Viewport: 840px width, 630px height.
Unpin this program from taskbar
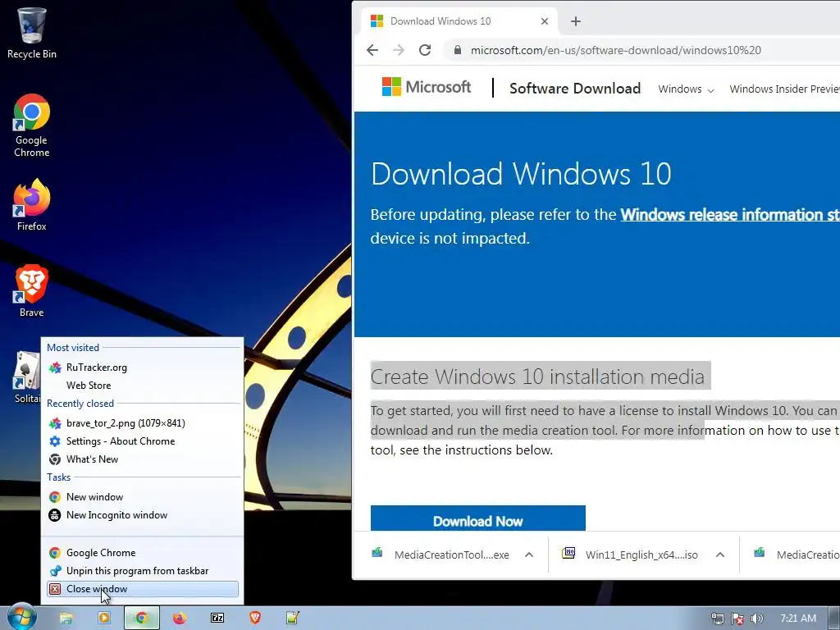click(143, 571)
